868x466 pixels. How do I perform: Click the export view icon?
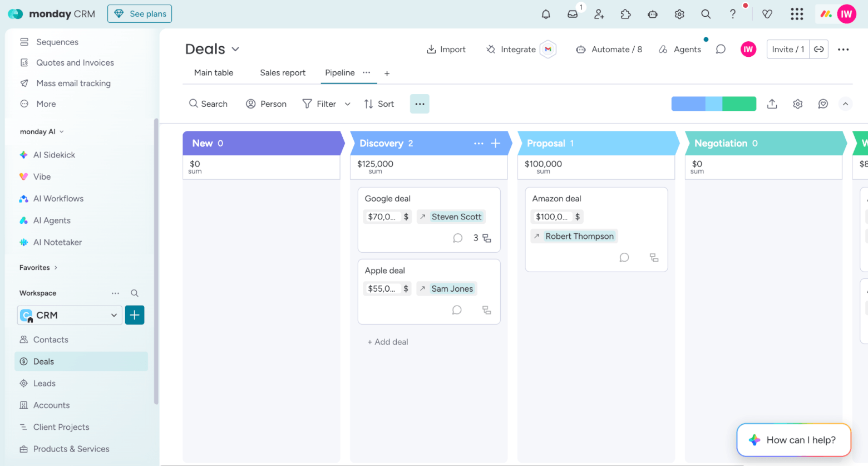pos(772,104)
